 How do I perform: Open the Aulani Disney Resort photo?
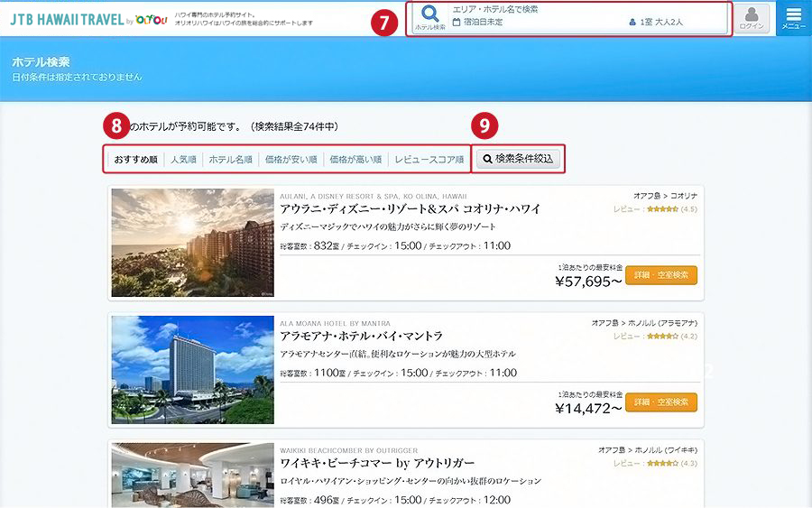193,243
